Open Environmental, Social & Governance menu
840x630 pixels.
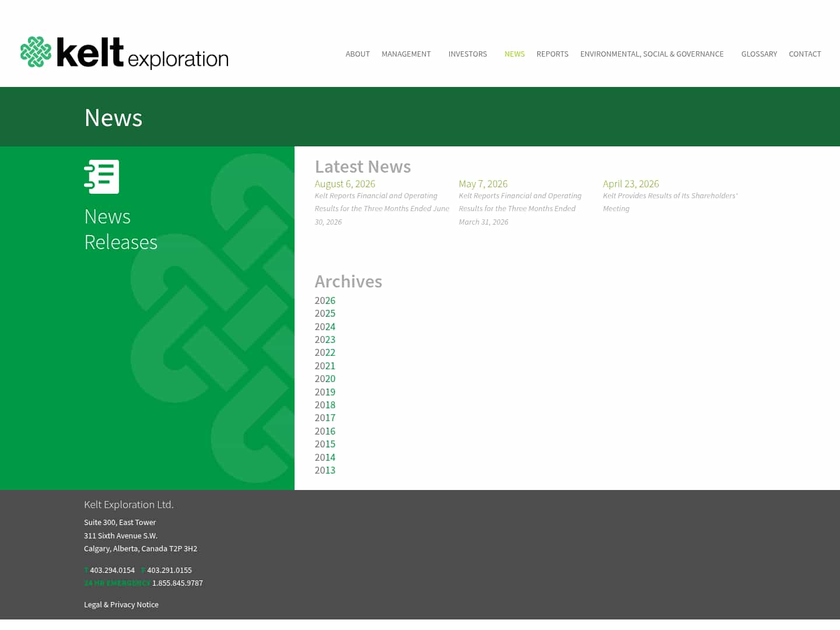pyautogui.click(x=652, y=54)
